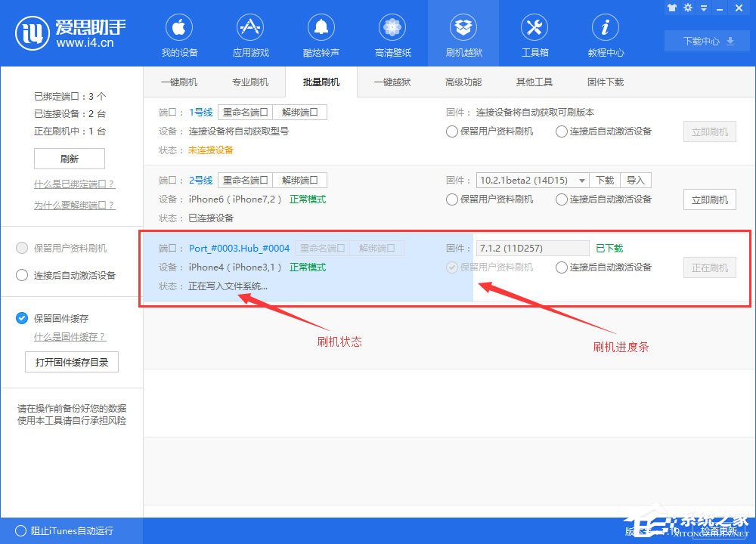The height and width of the screenshot is (544, 756).
Task: Open firmware field showing 7.1.2 (11D257)
Action: pos(531,248)
